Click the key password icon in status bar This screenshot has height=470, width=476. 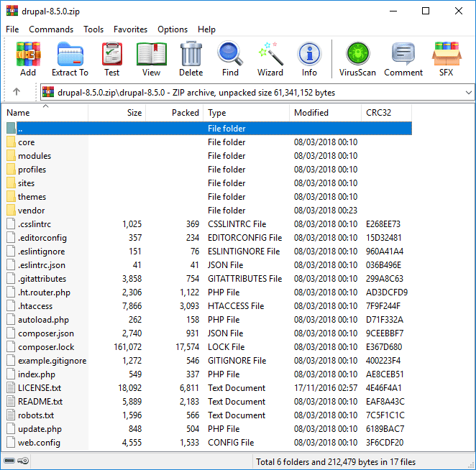tap(23, 461)
